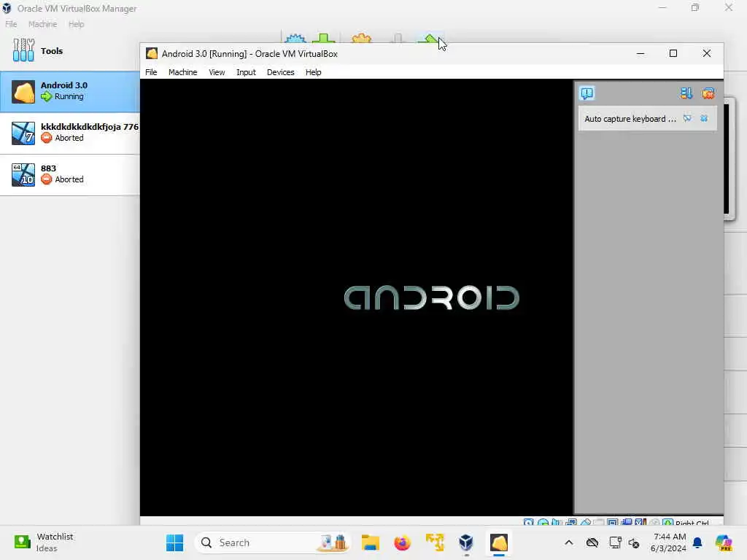The image size is (747, 560).
Task: Click the running Android VM taskbar icon
Action: pos(499,542)
